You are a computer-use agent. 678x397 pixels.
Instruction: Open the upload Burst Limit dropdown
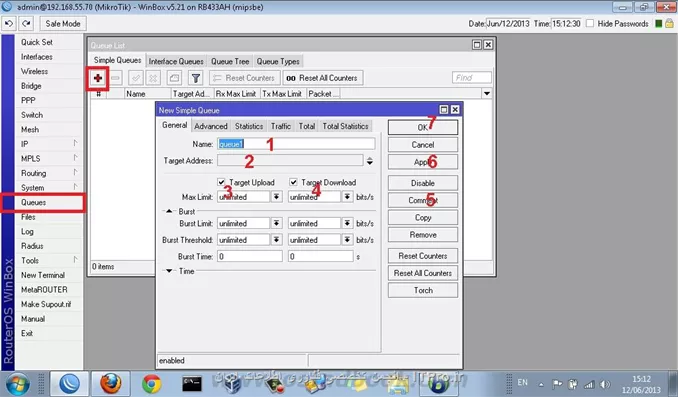[276, 223]
